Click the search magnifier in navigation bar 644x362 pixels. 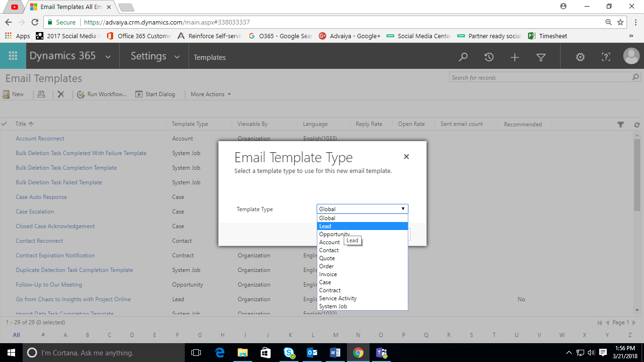[x=463, y=57]
